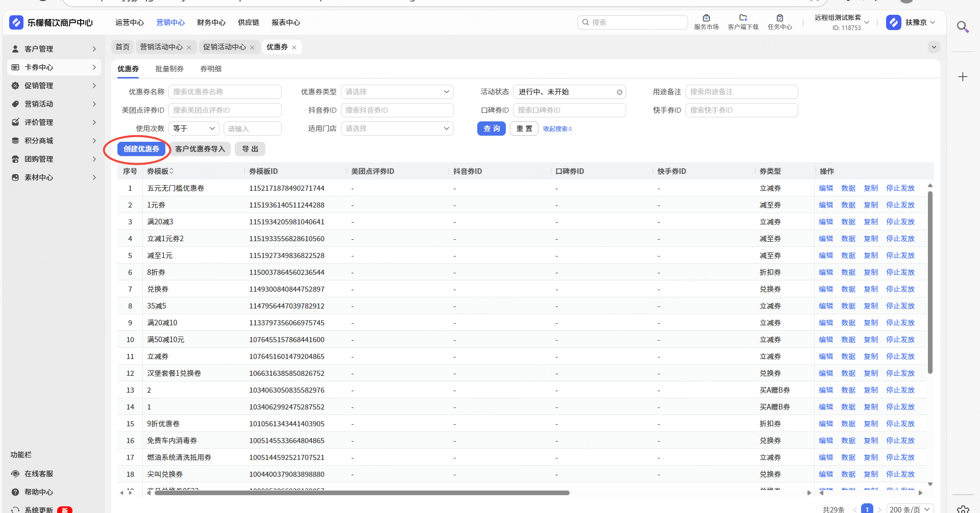
Task: Expand the 优惠券类型 dropdown
Action: [x=397, y=92]
